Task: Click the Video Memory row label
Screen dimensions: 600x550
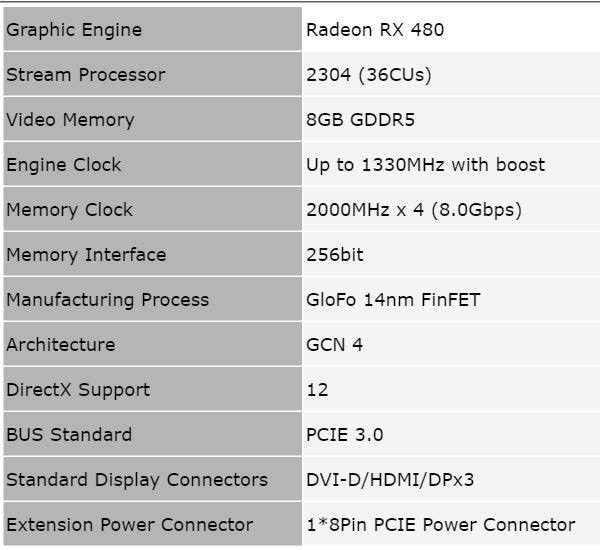Action: (70, 120)
